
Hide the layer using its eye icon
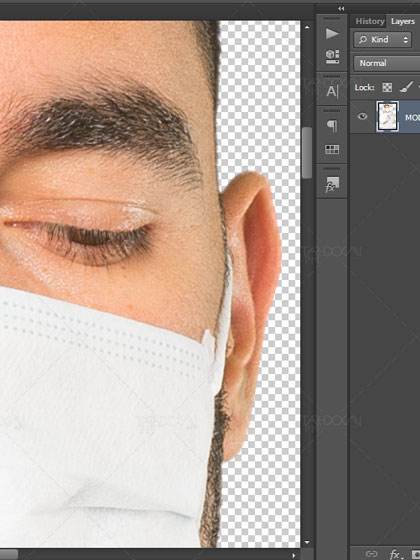pyautogui.click(x=362, y=116)
